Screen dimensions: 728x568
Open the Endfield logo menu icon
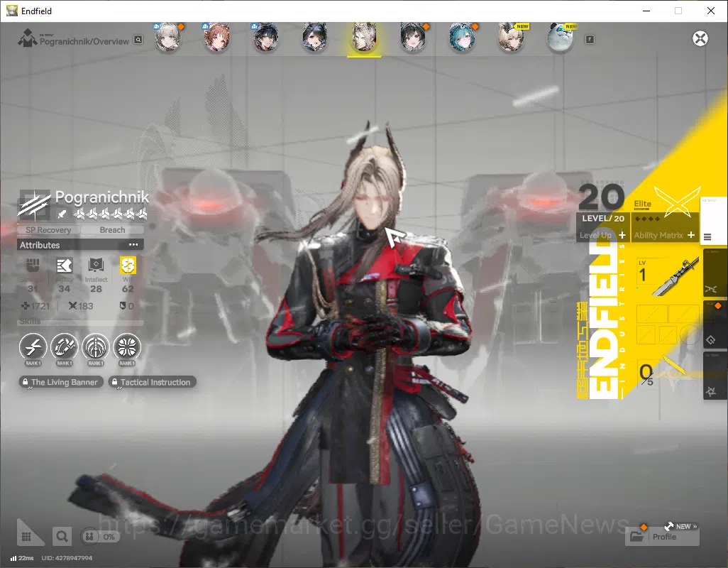tap(27, 38)
